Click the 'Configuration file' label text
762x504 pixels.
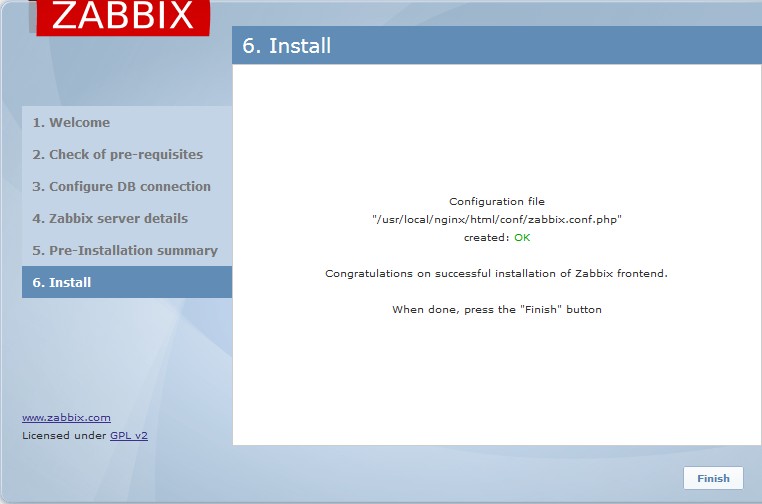[497, 202]
